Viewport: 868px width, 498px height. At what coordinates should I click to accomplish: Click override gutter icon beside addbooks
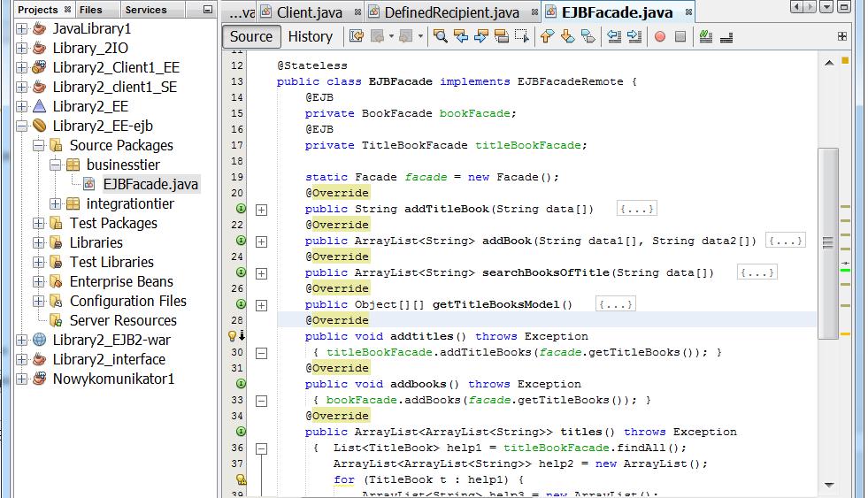pyautogui.click(x=241, y=384)
